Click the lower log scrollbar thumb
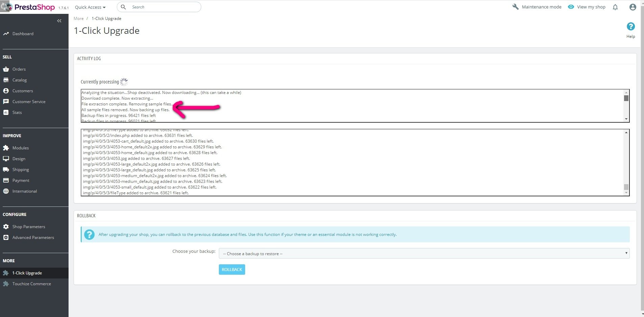 (x=626, y=187)
